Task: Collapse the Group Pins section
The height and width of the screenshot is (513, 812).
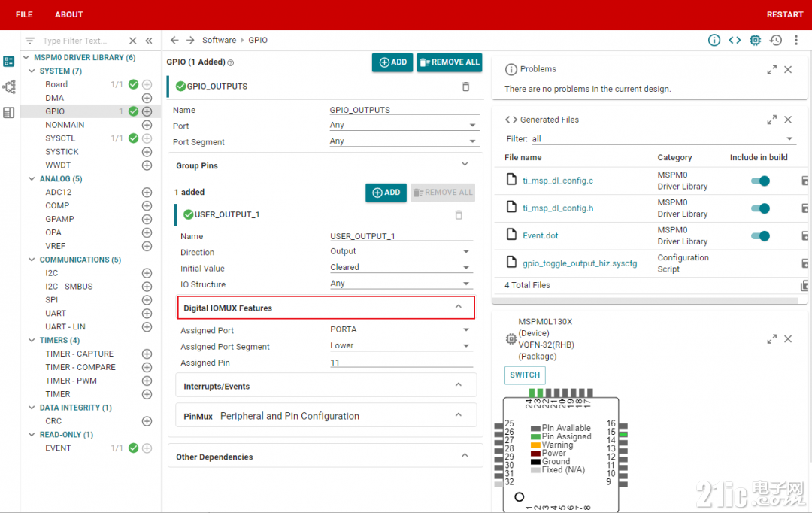Action: 465,164
